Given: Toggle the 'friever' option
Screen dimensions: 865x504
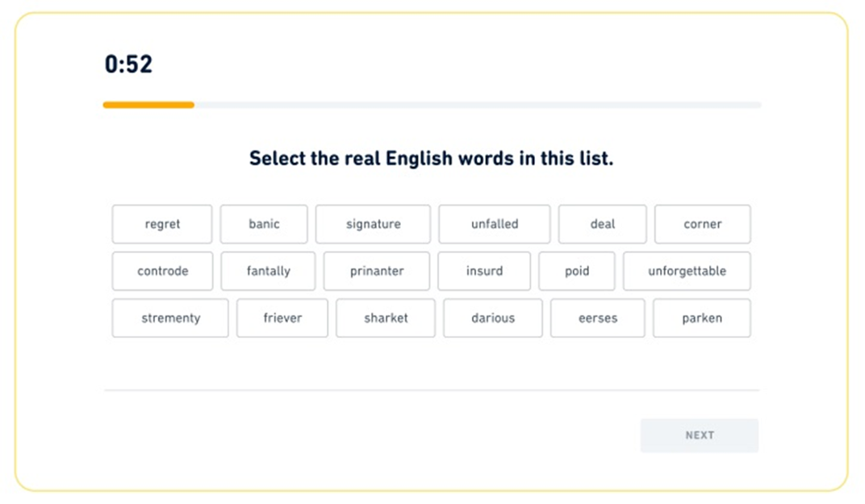Looking at the screenshot, I should click(x=282, y=318).
